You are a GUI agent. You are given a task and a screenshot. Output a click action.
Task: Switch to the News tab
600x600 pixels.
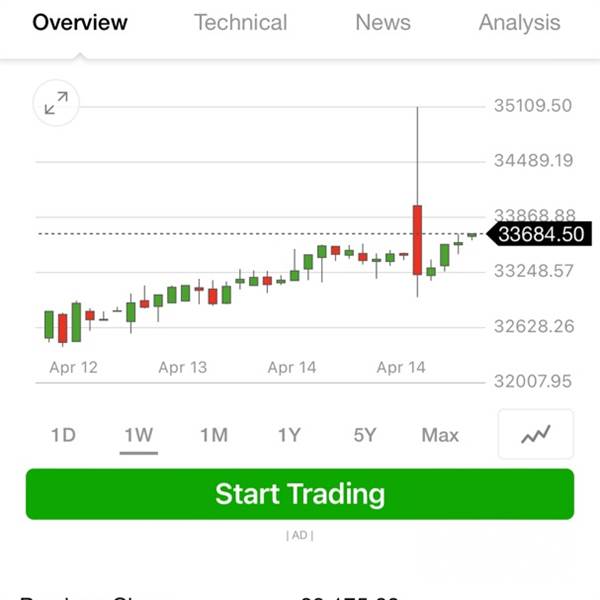(x=383, y=22)
